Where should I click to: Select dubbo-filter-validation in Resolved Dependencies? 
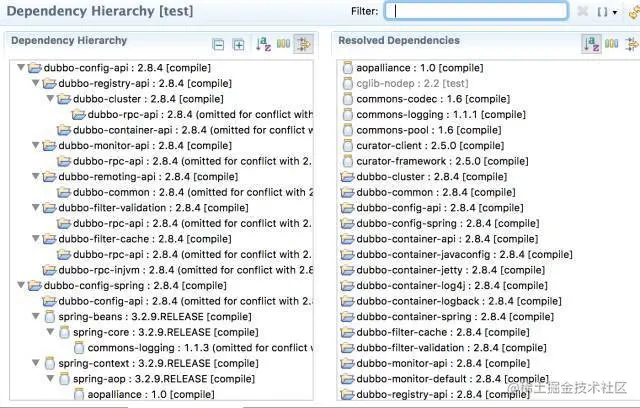click(x=443, y=348)
